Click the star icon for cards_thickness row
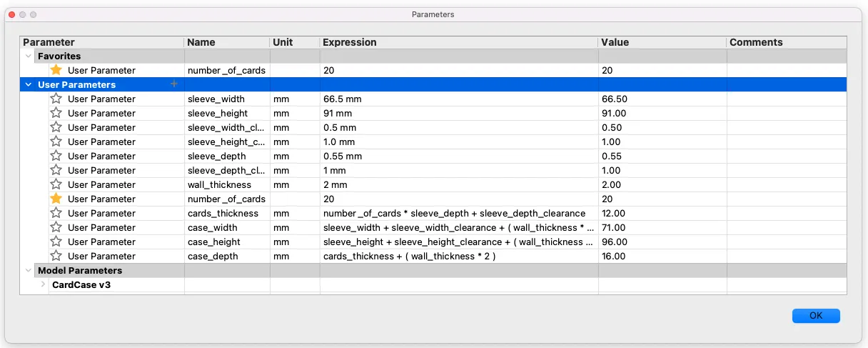This screenshot has height=348, width=868. coord(56,213)
